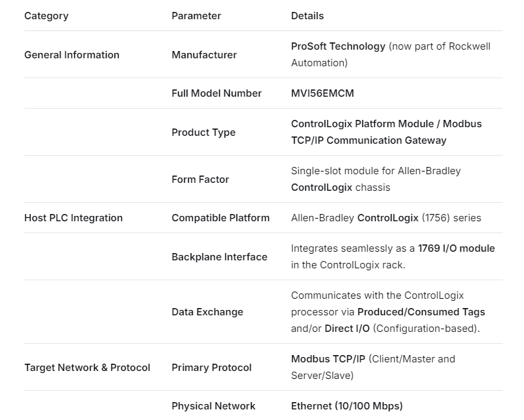
Task: Click the Full Model Number label
Action: pos(217,93)
